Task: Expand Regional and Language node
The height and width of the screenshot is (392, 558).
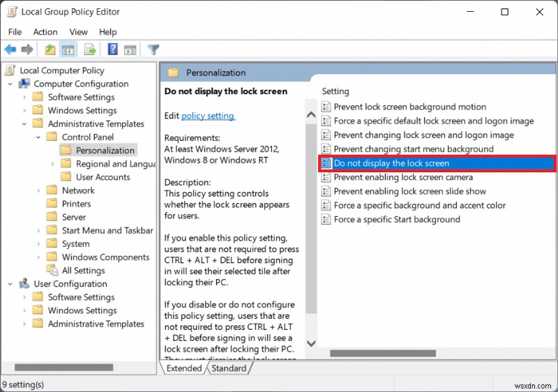Action: pyautogui.click(x=53, y=164)
